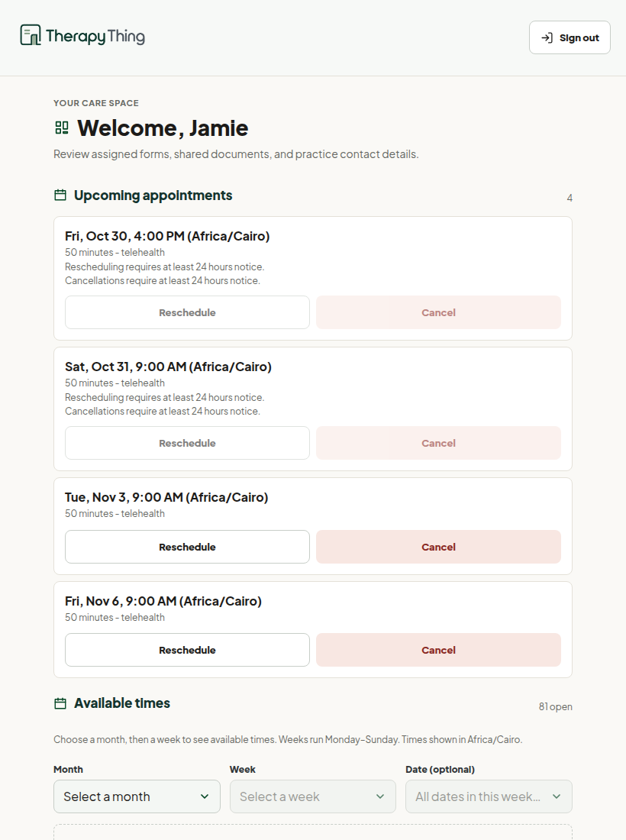Click the Available times heading
Screen dimensions: 626x840
(122, 703)
